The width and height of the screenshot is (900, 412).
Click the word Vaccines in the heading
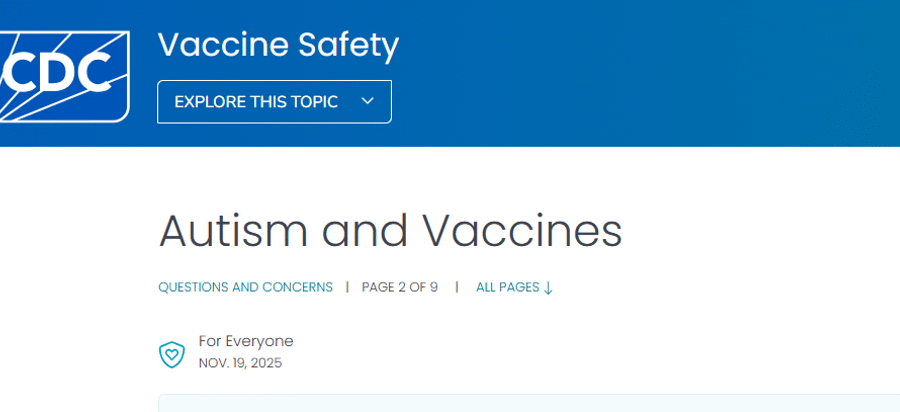522,231
